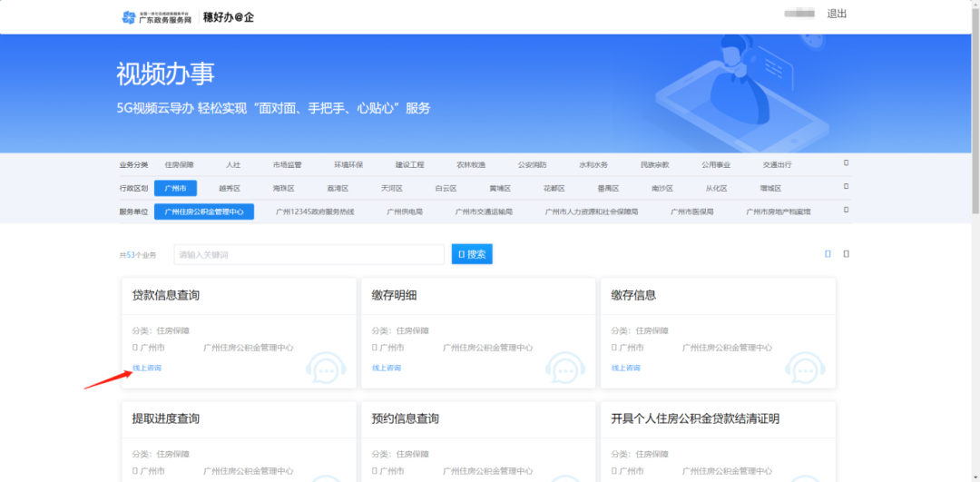Select 广州12345政府服务热线 service unit
Viewport: 980px width, 482px height.
315,211
